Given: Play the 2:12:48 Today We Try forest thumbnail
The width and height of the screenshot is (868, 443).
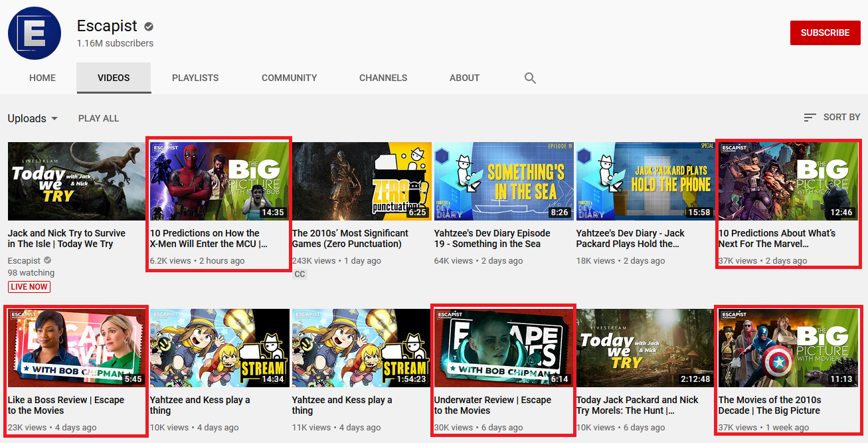Looking at the screenshot, I should coord(645,348).
